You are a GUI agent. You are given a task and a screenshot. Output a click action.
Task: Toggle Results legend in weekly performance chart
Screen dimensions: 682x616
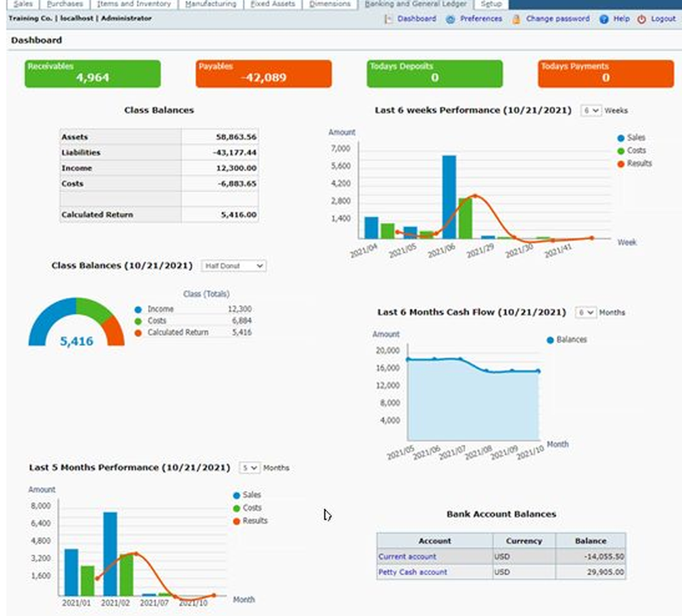click(x=634, y=164)
